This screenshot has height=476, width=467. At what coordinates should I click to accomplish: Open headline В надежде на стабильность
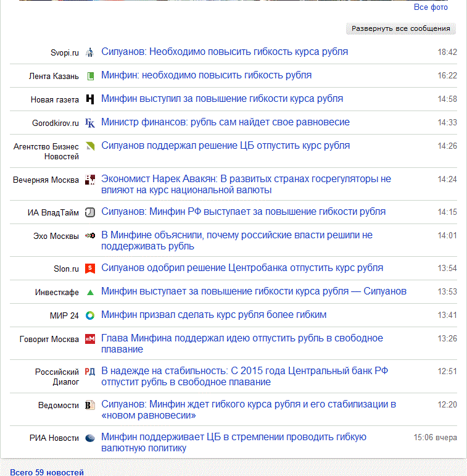point(244,377)
